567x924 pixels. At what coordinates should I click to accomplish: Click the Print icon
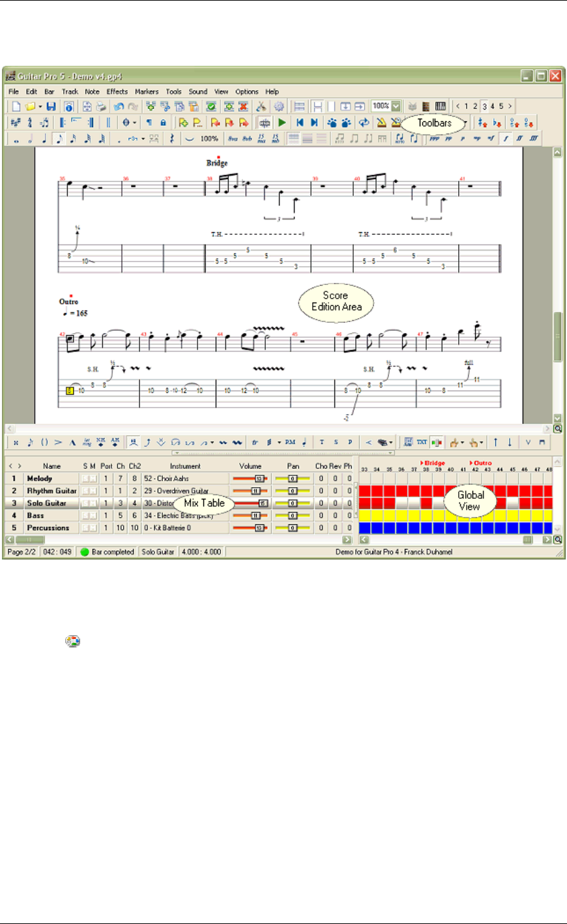click(101, 106)
